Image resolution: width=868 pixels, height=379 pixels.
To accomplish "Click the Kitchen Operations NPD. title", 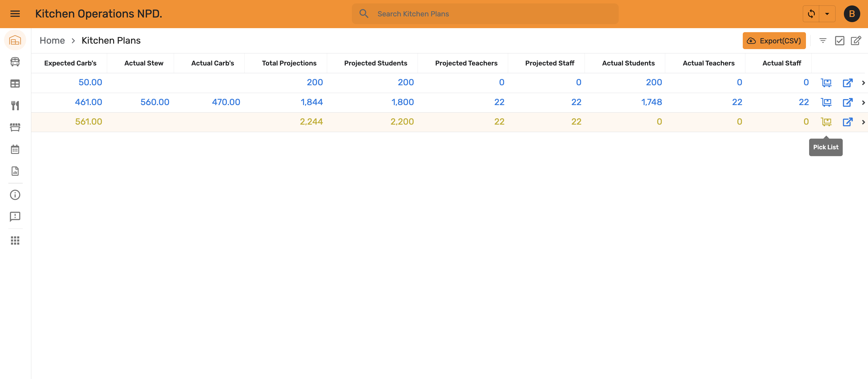I will coord(99,14).
